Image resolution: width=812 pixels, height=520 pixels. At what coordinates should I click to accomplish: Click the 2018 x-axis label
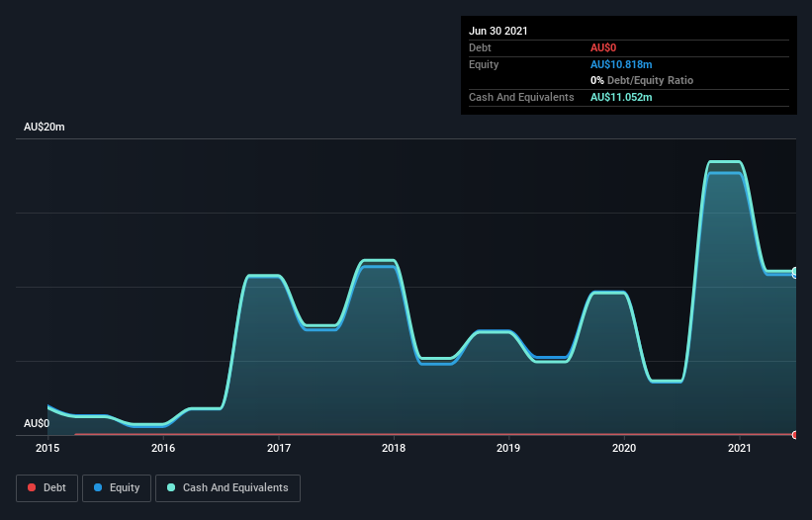(x=394, y=448)
